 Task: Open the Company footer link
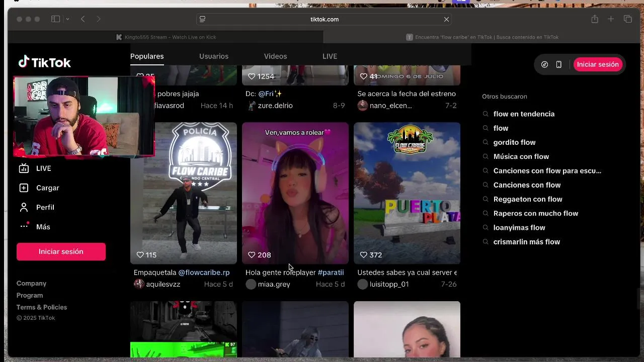pos(31,284)
